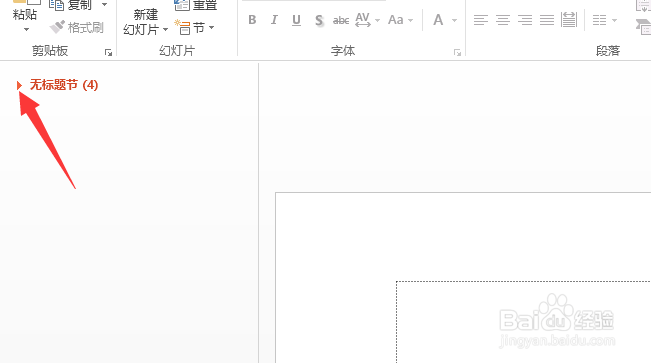Align text right
The width and height of the screenshot is (651, 363).
coord(525,20)
